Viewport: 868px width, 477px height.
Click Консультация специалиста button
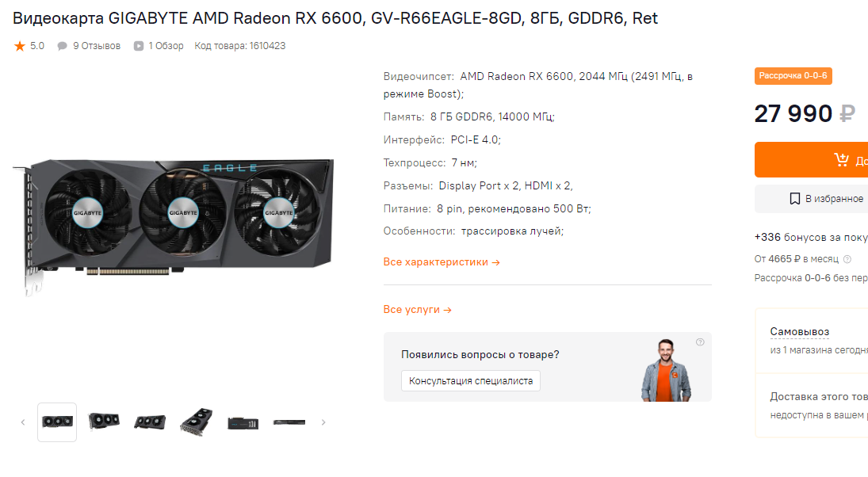(x=471, y=380)
